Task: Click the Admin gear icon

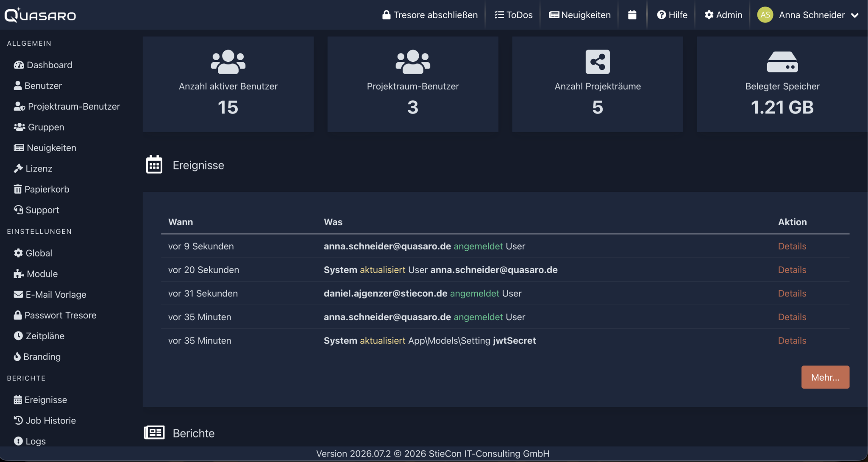Action: click(709, 15)
